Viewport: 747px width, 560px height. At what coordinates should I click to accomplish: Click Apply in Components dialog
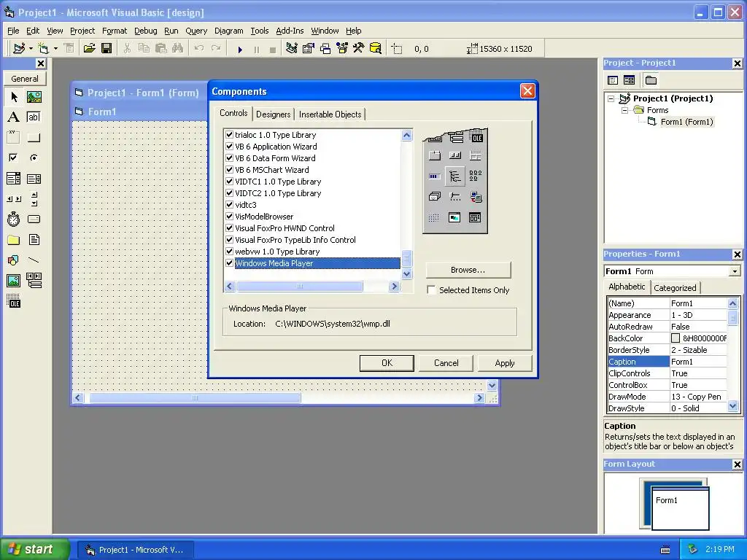[x=505, y=363]
